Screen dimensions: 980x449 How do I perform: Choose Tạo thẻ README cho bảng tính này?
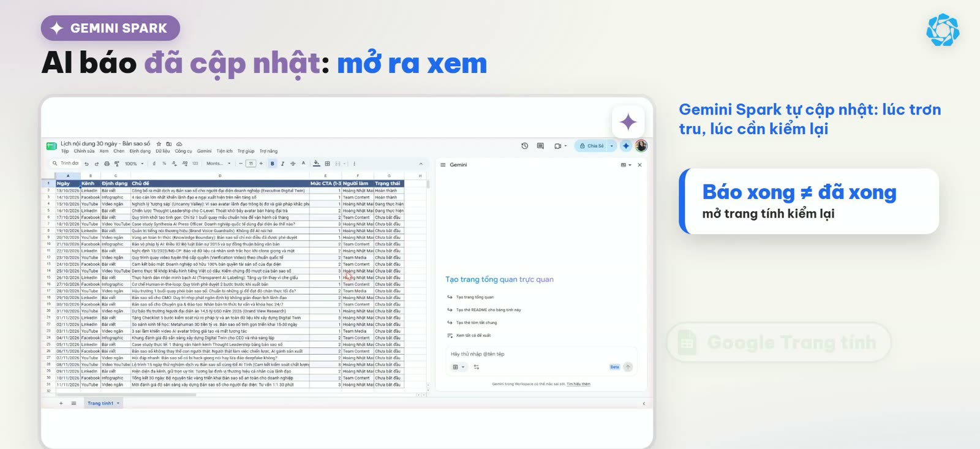click(x=488, y=310)
